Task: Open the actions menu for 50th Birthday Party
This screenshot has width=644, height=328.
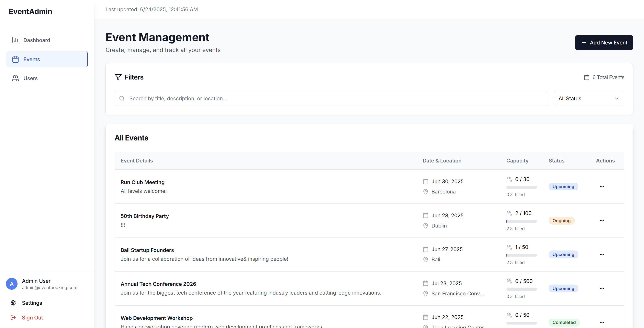Action: 602,220
